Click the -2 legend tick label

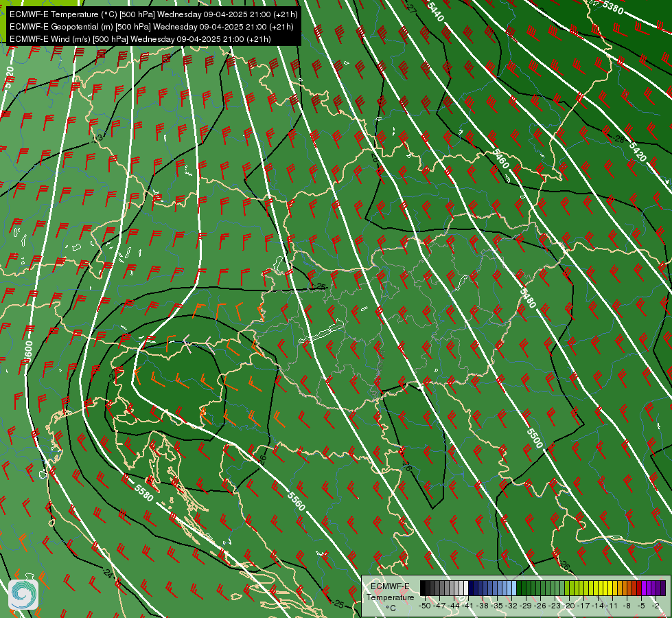coord(656,606)
